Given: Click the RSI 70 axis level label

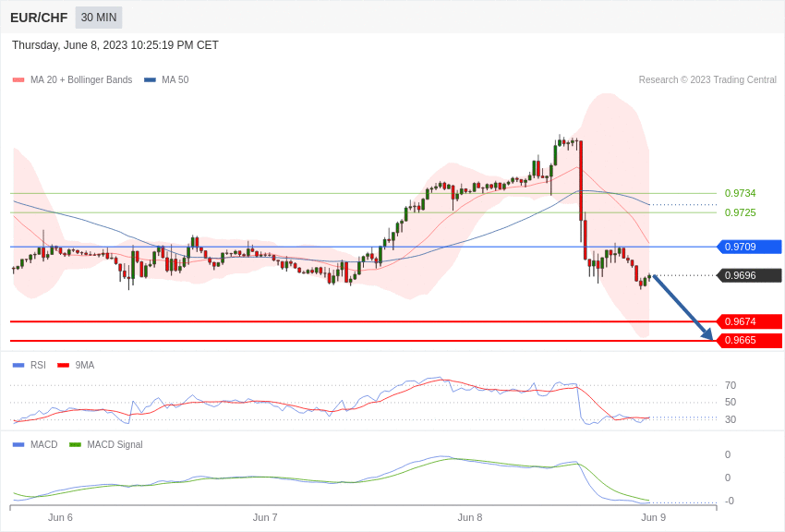Looking at the screenshot, I should (x=731, y=385).
